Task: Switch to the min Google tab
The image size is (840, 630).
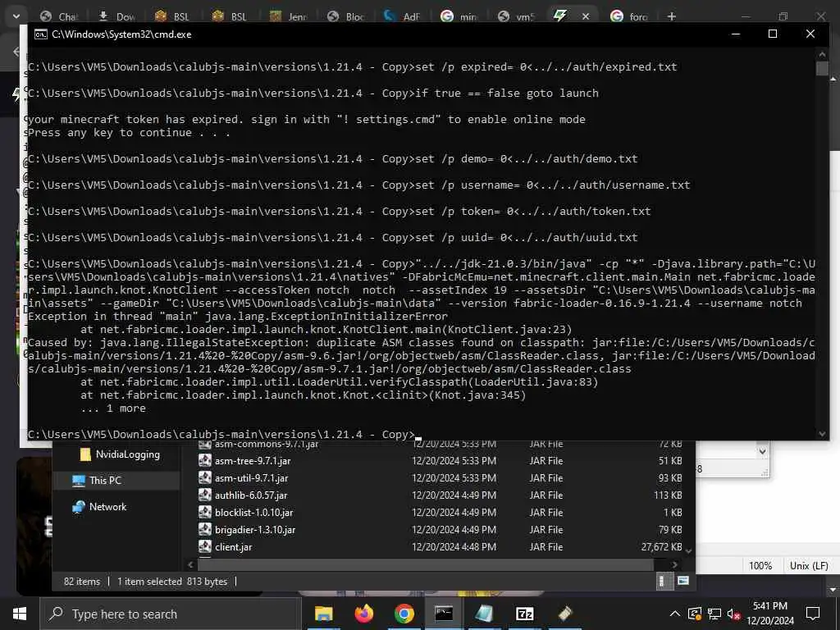Action: click(459, 16)
